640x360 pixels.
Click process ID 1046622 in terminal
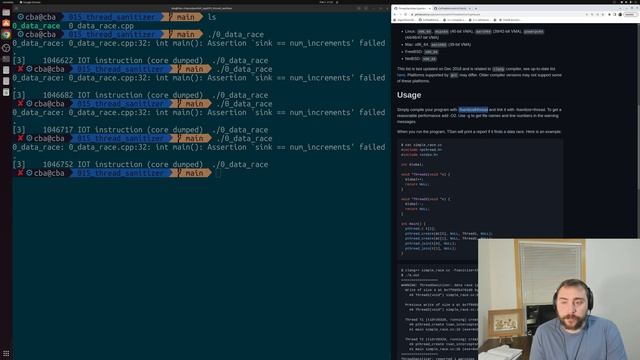pos(58,60)
